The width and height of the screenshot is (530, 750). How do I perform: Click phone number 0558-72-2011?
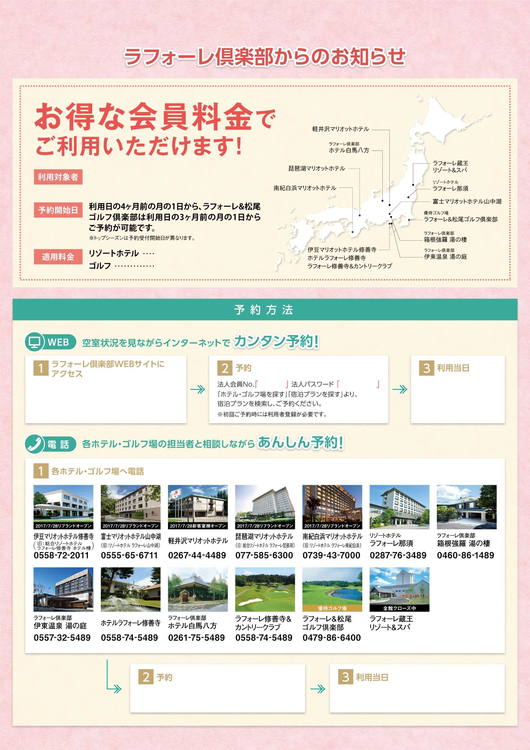point(61,555)
